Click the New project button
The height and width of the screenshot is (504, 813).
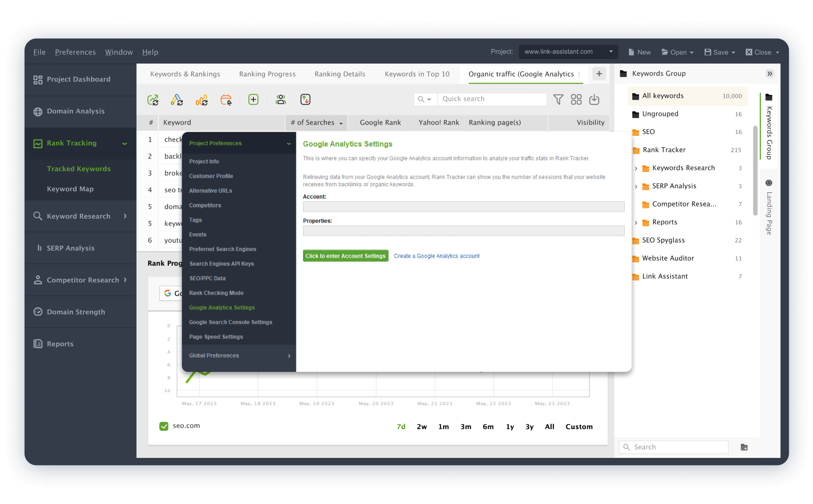[639, 52]
